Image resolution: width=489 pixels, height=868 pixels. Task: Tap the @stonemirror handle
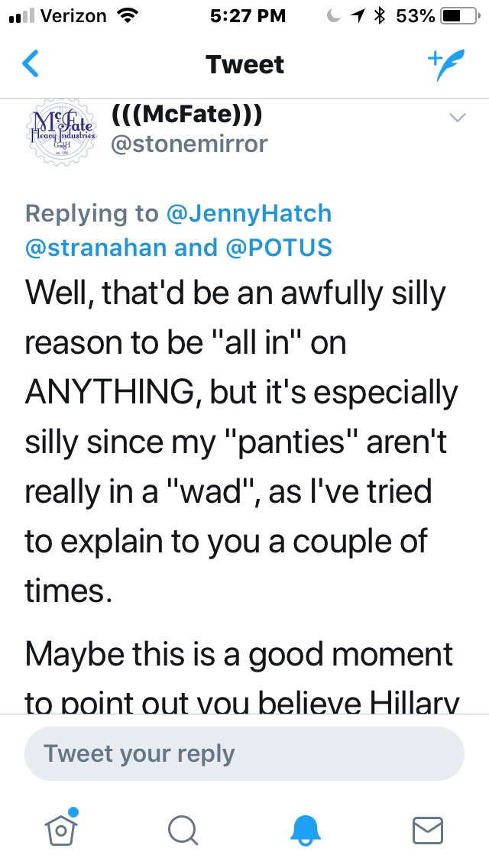(189, 144)
